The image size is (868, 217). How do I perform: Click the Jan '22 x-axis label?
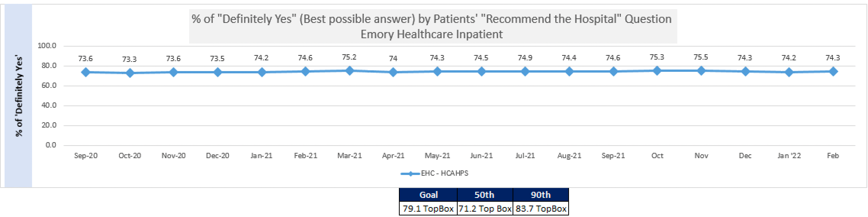(789, 156)
